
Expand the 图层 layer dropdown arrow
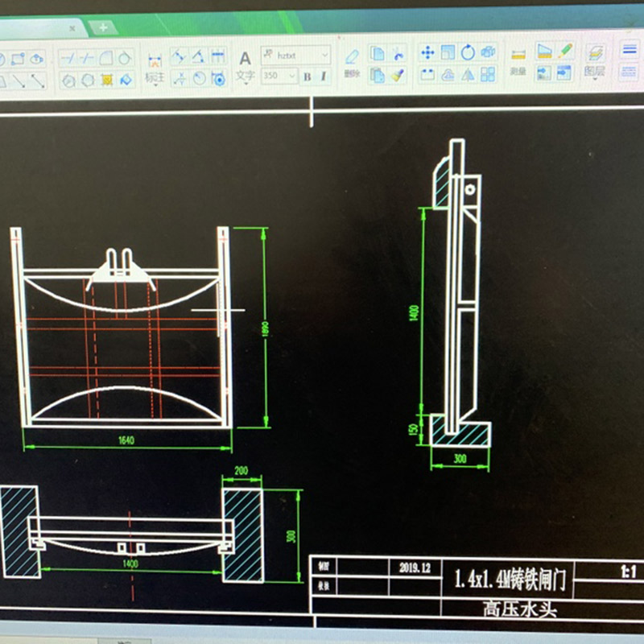(x=595, y=79)
